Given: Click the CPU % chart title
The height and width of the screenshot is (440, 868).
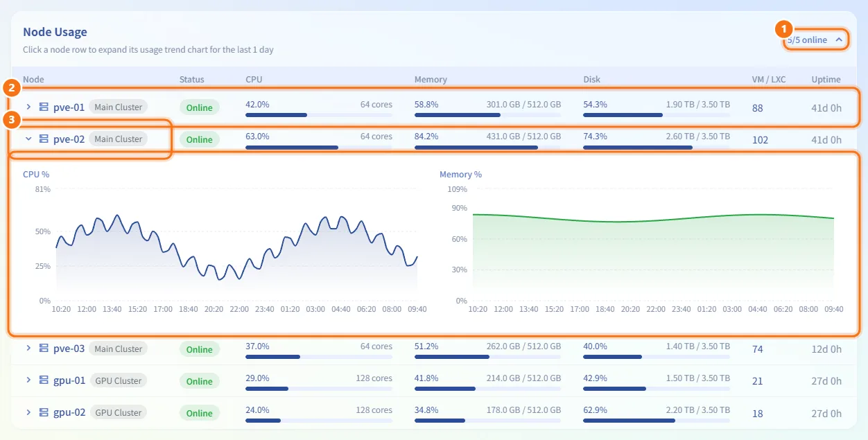Looking at the screenshot, I should click(36, 174).
